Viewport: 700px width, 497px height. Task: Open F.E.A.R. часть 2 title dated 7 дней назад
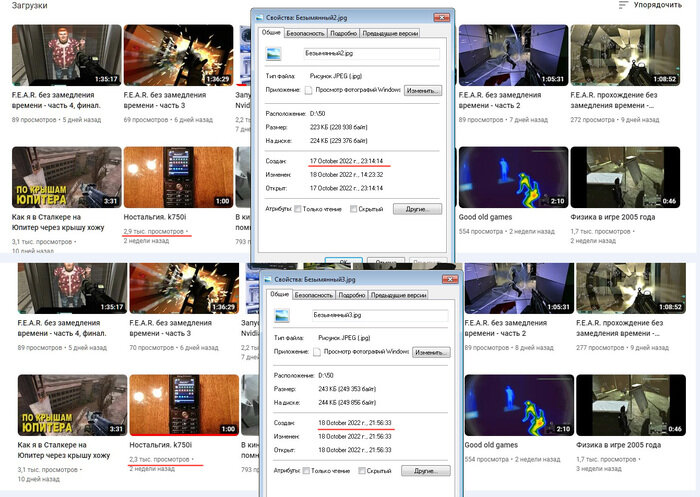tap(500, 100)
